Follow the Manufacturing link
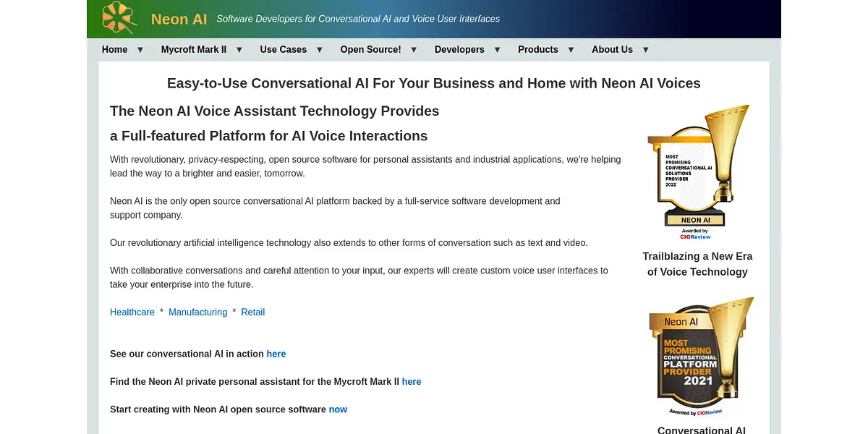Image resolution: width=868 pixels, height=434 pixels. (197, 312)
